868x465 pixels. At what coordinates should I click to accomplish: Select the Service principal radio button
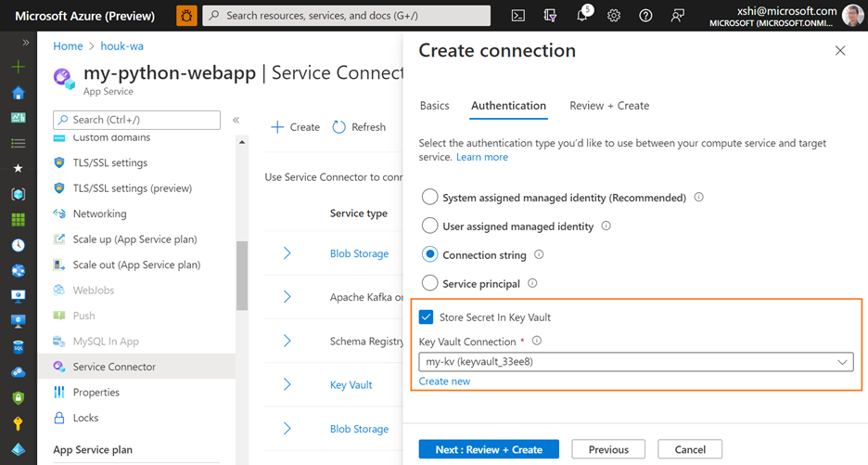click(x=429, y=283)
